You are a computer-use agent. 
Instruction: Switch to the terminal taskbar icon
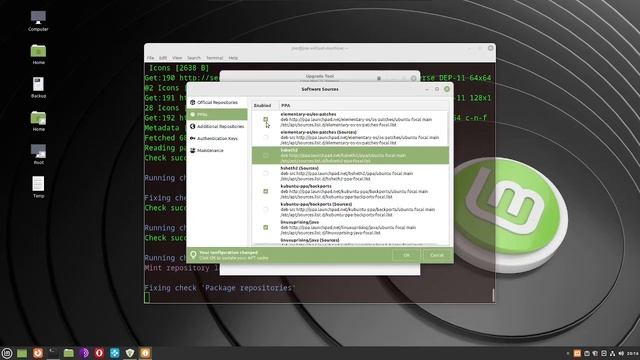click(53, 353)
